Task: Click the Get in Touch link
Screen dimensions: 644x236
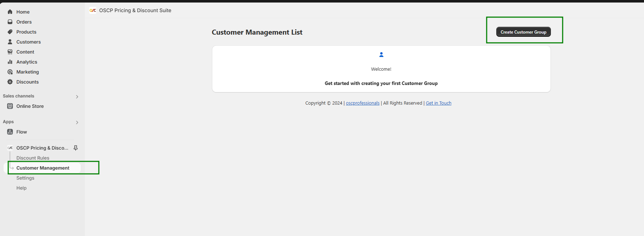Action: pos(438,103)
